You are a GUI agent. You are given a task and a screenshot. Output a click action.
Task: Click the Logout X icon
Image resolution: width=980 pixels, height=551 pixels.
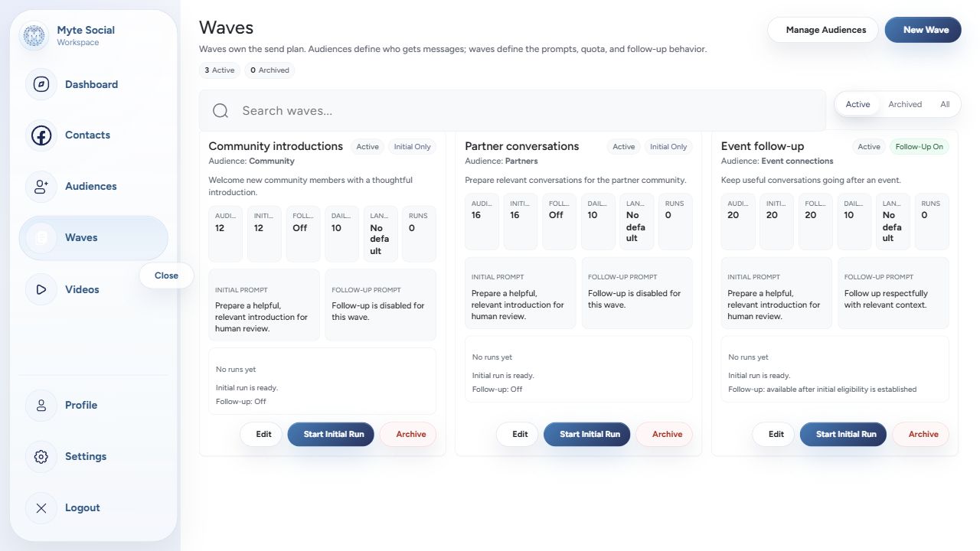pyautogui.click(x=41, y=507)
